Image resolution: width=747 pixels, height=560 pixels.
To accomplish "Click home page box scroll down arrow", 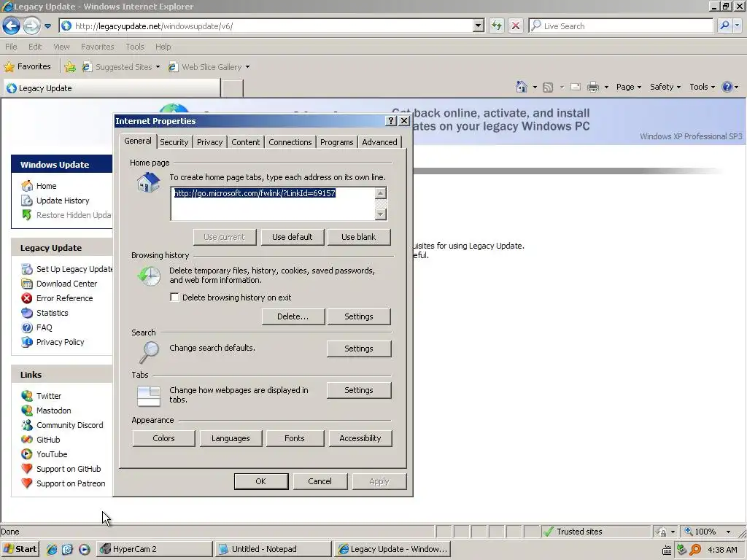I will tap(381, 215).
